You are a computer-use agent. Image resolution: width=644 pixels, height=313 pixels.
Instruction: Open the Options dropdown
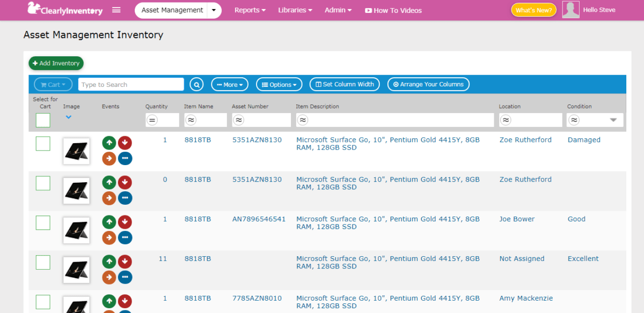279,84
